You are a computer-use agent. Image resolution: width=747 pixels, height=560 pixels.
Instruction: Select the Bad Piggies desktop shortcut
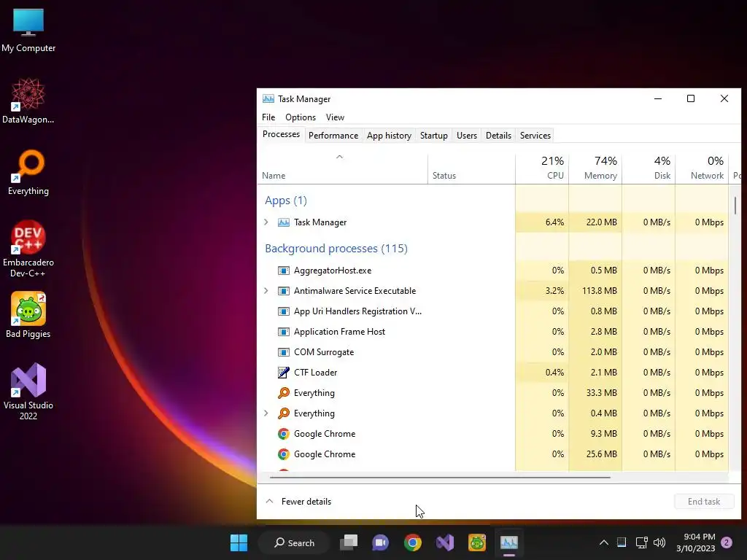pos(28,315)
